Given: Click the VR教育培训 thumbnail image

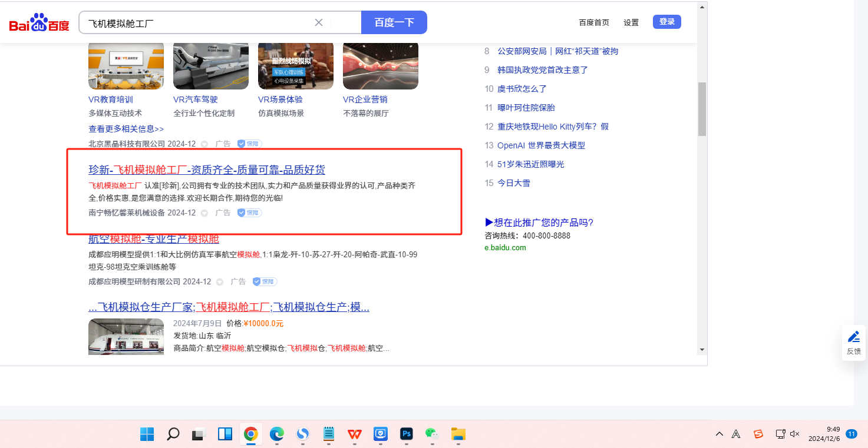Looking at the screenshot, I should coord(126,65).
